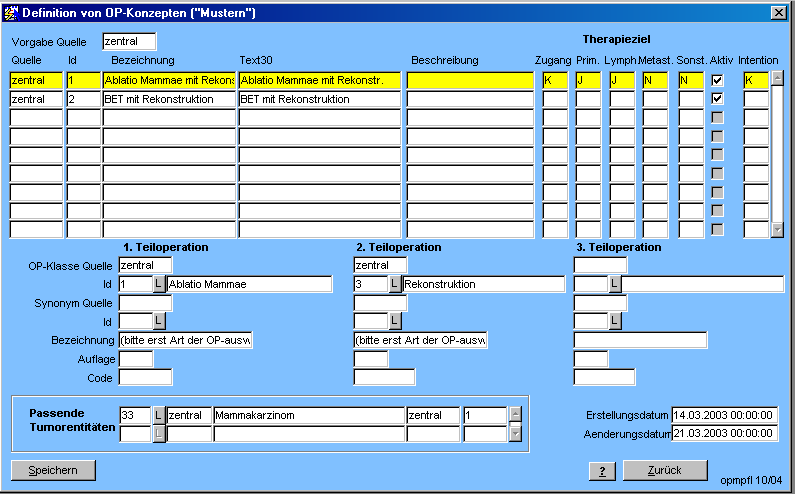Open L lookup next to tumor entity 33
The height and width of the screenshot is (494, 795).
click(159, 415)
